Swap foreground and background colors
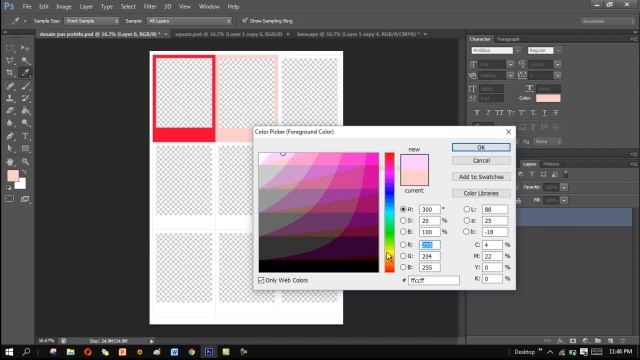Viewport: 640px width, 360px height. click(24, 172)
